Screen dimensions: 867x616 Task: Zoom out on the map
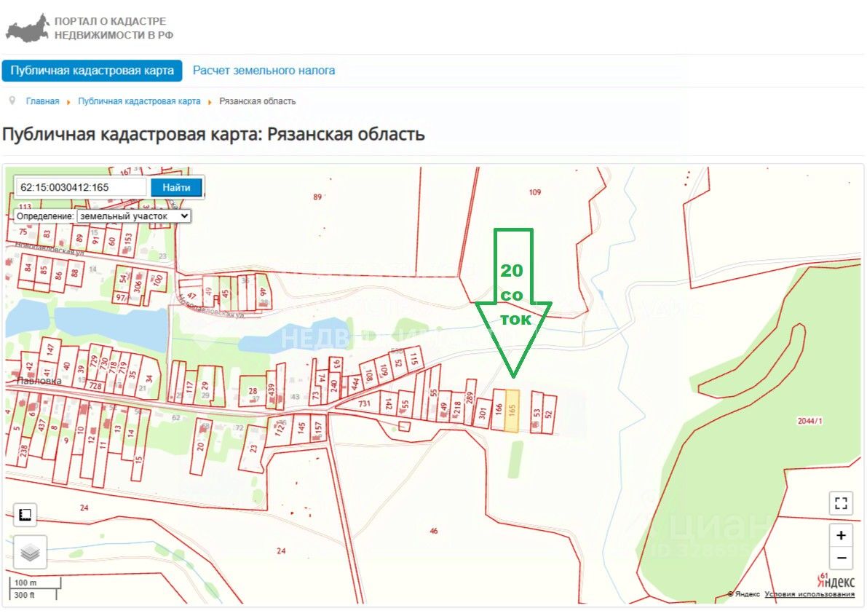[x=841, y=558]
